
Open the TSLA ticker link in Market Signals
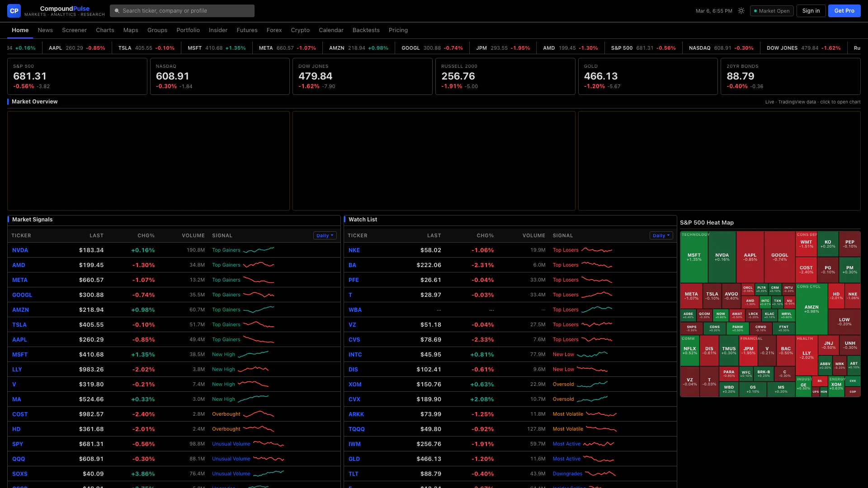[x=19, y=324]
